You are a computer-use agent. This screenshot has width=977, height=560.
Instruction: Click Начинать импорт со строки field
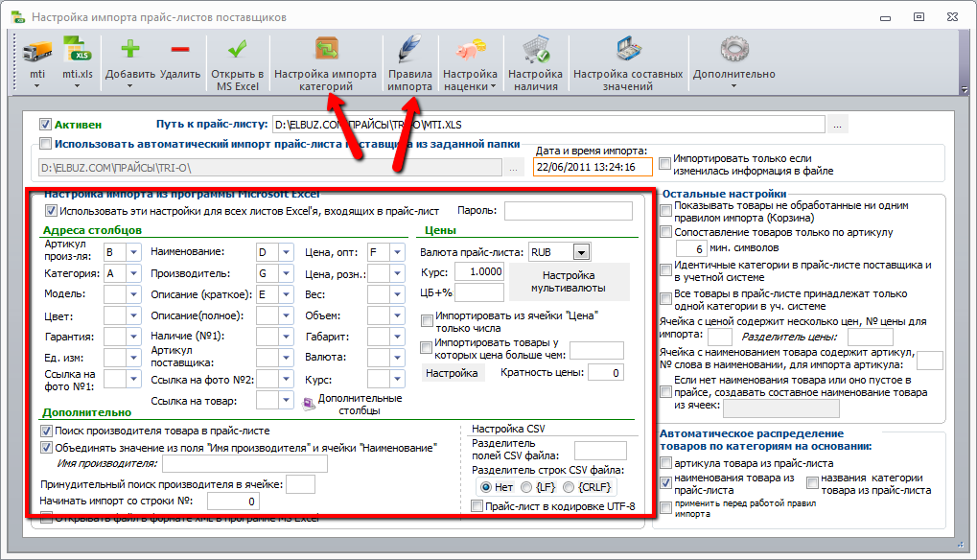coord(233,501)
